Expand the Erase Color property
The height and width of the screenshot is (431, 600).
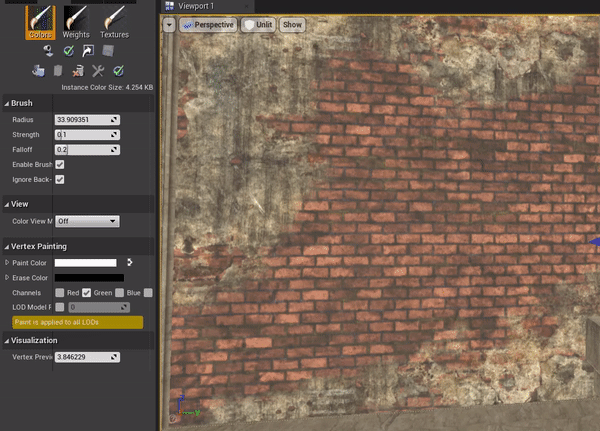[x=7, y=278]
